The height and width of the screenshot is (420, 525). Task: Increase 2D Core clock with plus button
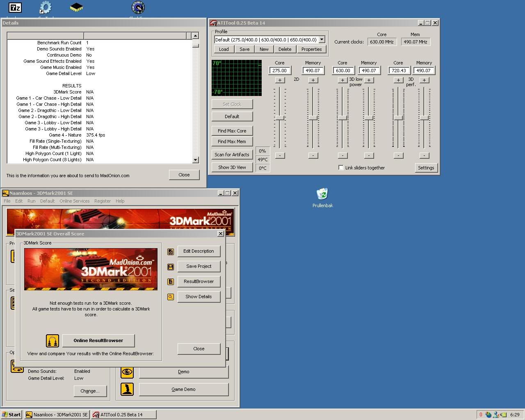pyautogui.click(x=280, y=80)
